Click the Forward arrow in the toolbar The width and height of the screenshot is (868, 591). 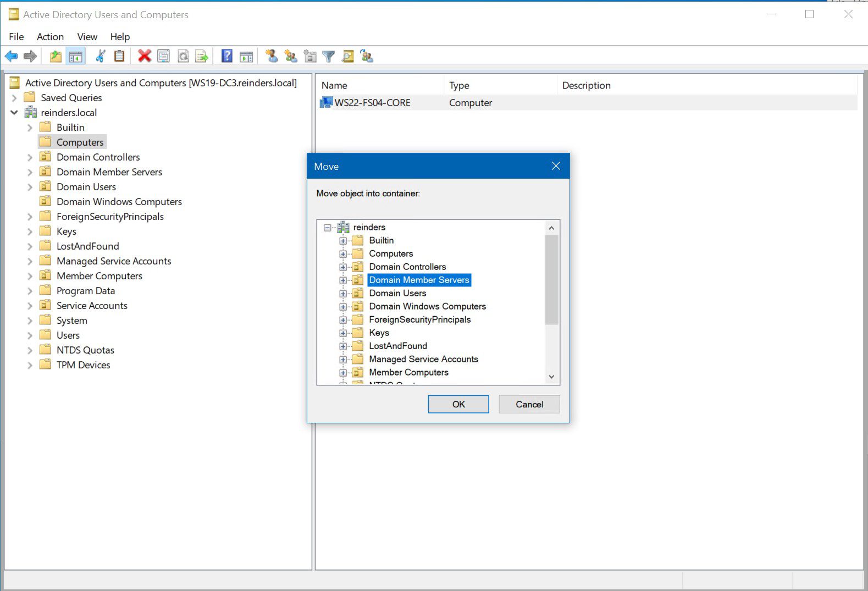coord(30,56)
